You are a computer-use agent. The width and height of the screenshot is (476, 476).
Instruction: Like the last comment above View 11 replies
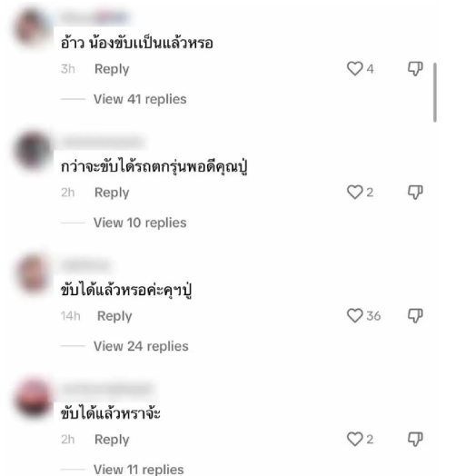pos(354,440)
